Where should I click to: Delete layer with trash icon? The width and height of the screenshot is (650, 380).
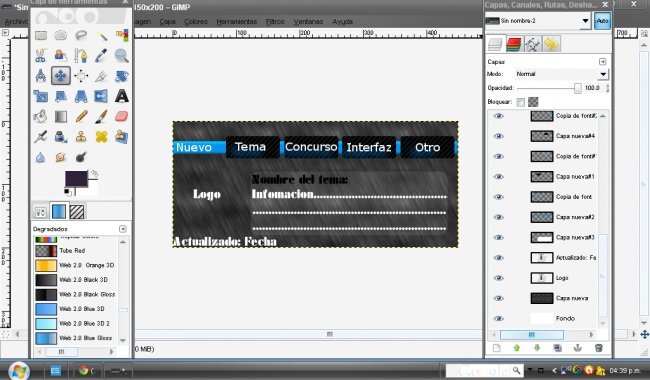tap(598, 348)
